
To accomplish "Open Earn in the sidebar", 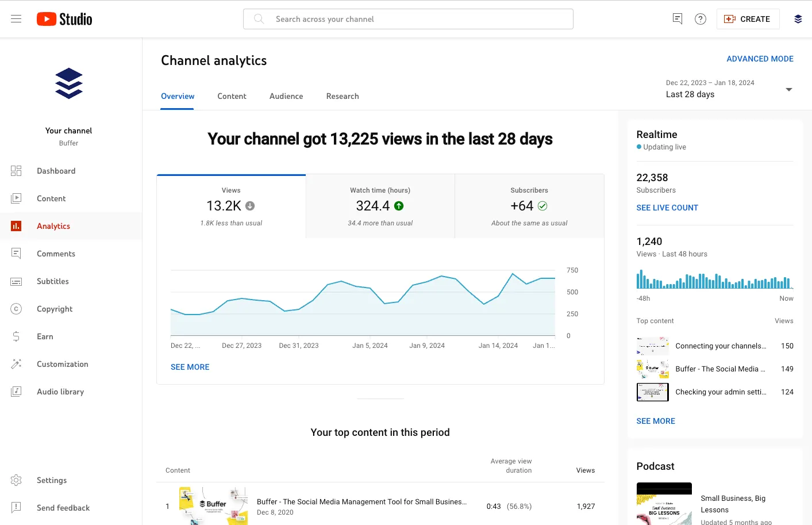I will (71, 336).
